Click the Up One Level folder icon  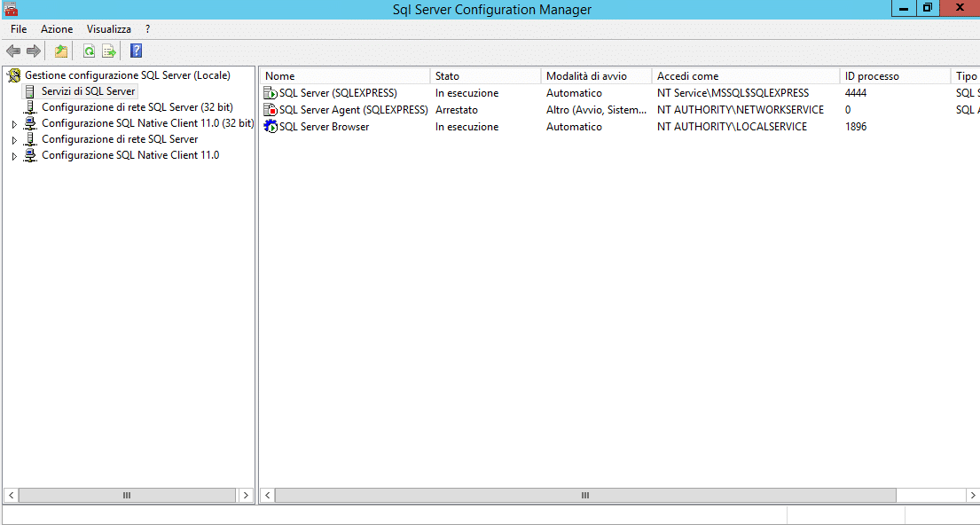(x=60, y=51)
